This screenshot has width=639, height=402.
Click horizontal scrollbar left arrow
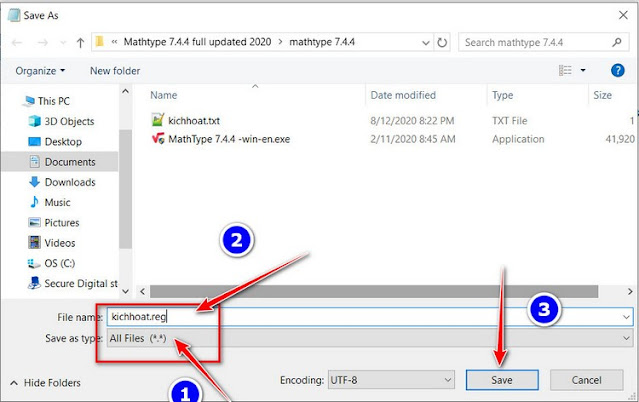[x=142, y=292]
